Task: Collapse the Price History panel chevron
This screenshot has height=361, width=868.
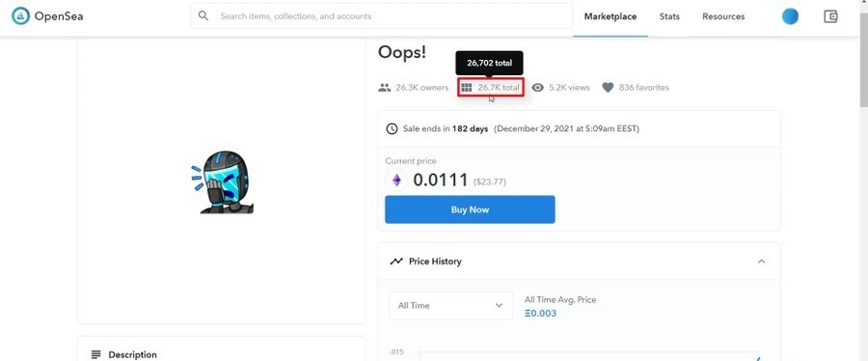Action: coord(761,262)
